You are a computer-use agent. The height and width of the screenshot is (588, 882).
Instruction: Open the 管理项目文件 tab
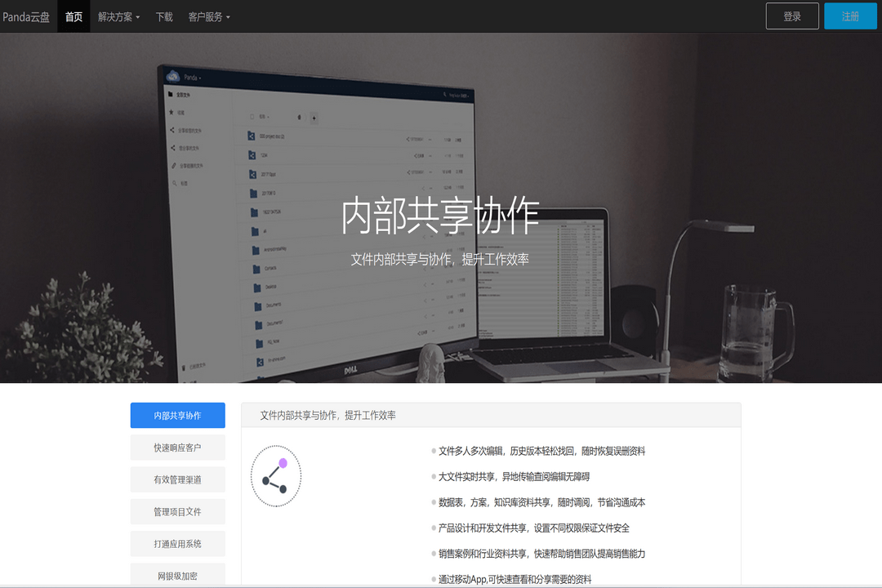[x=177, y=511]
